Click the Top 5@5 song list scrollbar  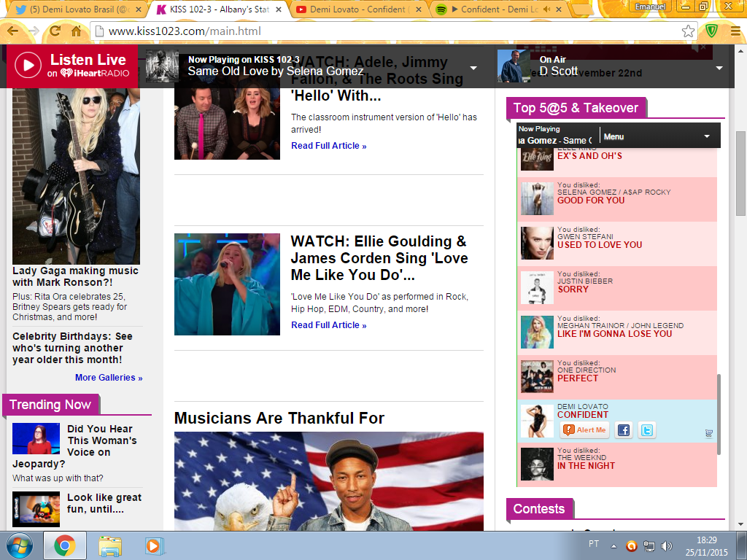[x=719, y=414]
